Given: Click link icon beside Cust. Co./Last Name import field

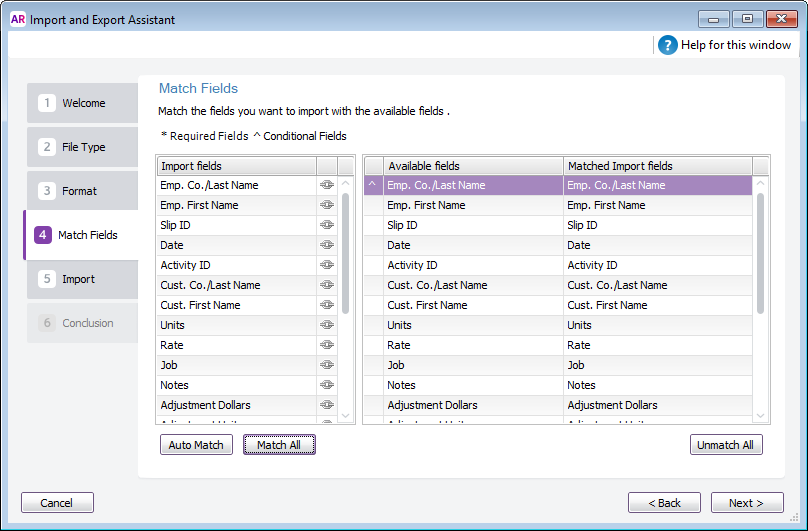Looking at the screenshot, I should coord(327,285).
